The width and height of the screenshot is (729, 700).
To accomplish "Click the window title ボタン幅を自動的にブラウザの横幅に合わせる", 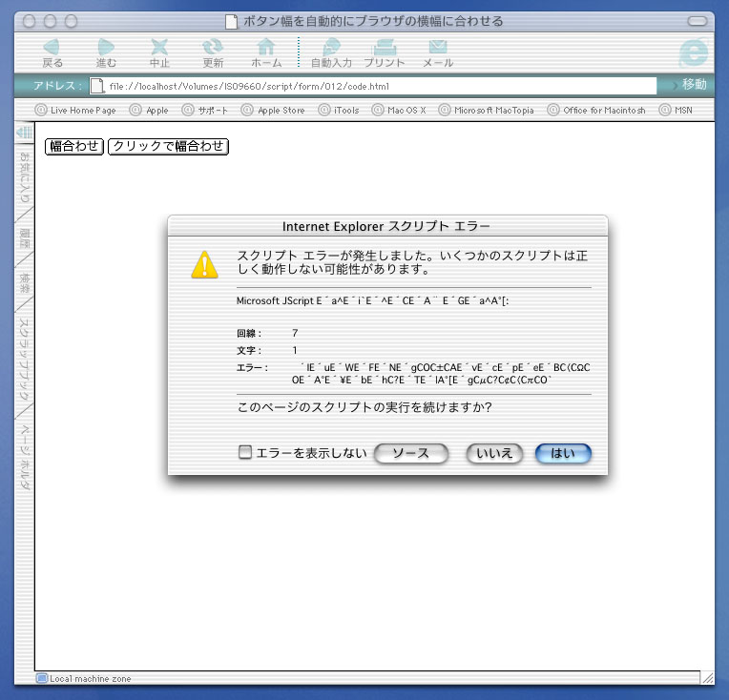I will (373, 21).
